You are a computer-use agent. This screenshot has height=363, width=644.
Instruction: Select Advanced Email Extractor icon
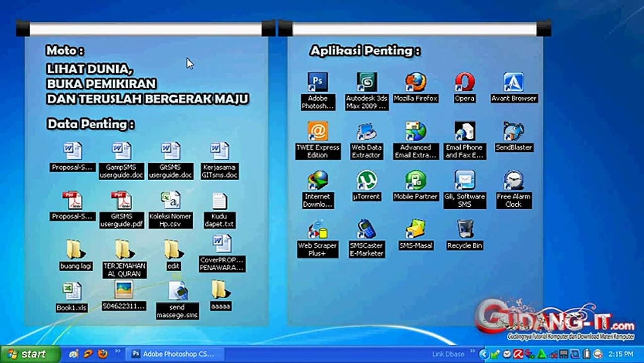(416, 140)
